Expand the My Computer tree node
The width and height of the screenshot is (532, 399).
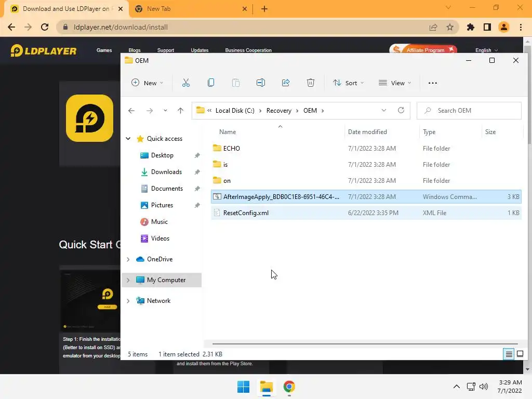(128, 280)
